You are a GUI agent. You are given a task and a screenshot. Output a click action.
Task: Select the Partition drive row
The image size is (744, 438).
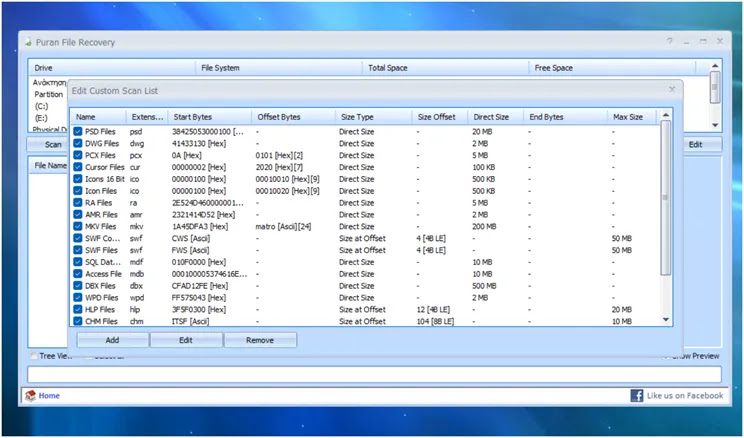click(48, 94)
